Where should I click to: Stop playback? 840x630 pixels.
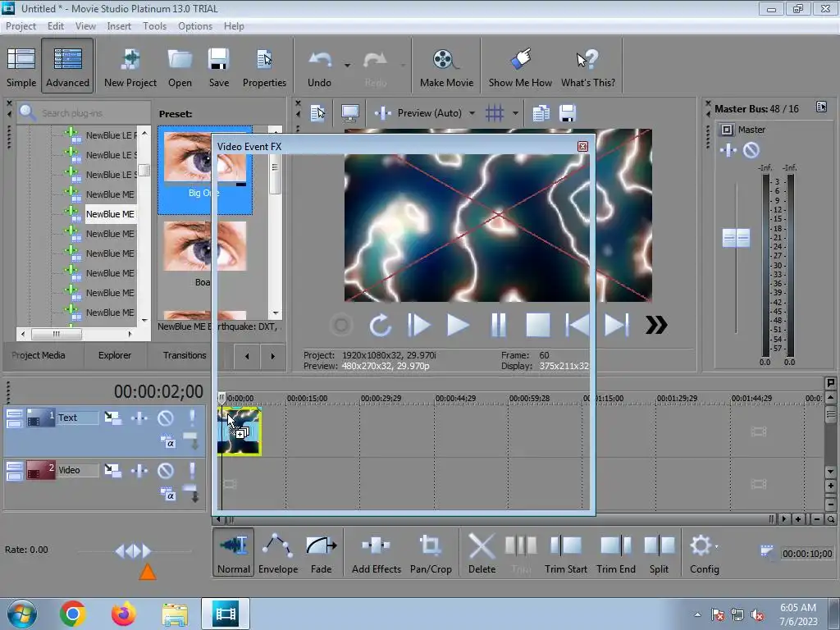coord(538,325)
